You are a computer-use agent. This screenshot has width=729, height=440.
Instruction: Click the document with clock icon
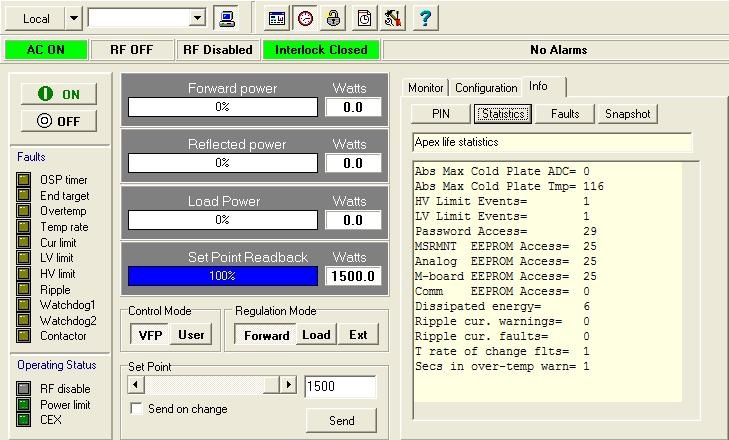point(365,18)
